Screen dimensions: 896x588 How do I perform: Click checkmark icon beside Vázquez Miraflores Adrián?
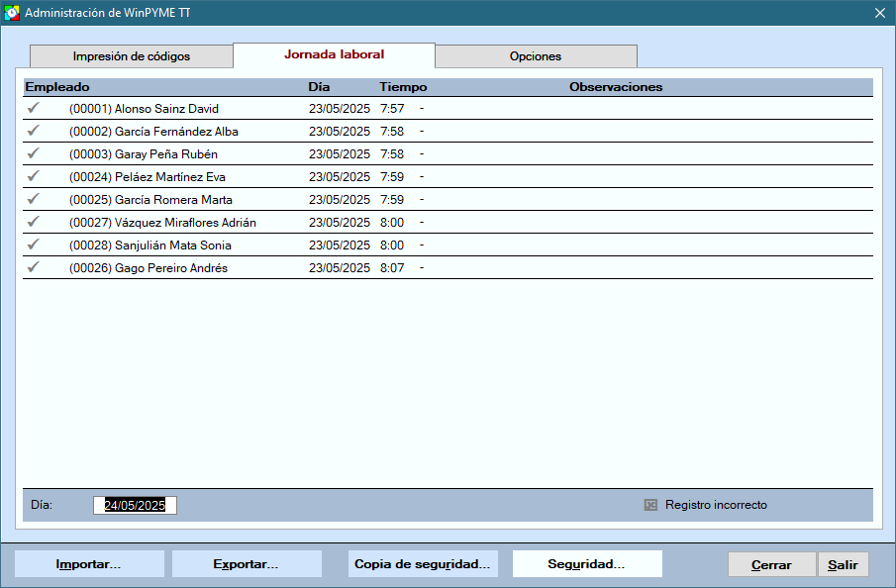[34, 222]
